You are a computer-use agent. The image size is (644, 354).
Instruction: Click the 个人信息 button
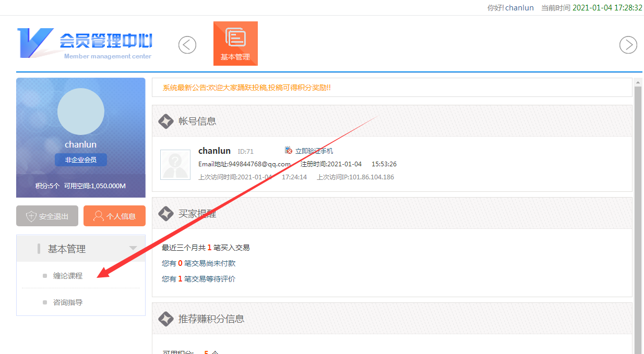[114, 216]
